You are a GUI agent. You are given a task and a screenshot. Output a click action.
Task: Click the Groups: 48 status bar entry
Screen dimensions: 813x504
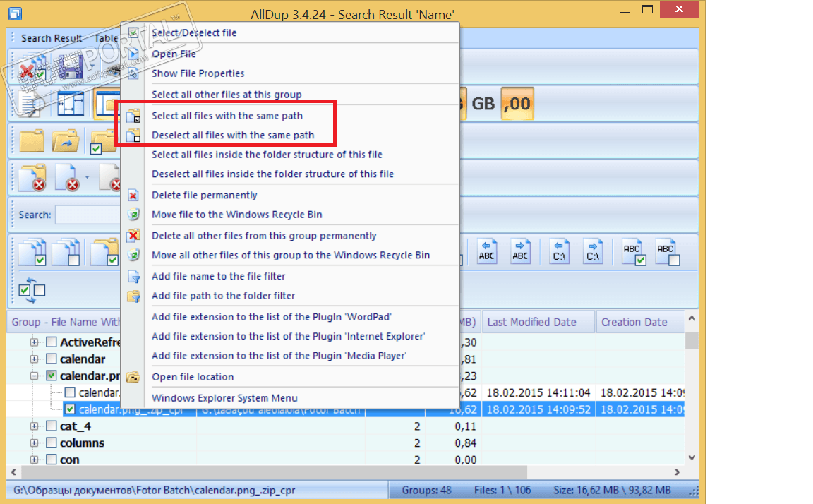point(426,490)
